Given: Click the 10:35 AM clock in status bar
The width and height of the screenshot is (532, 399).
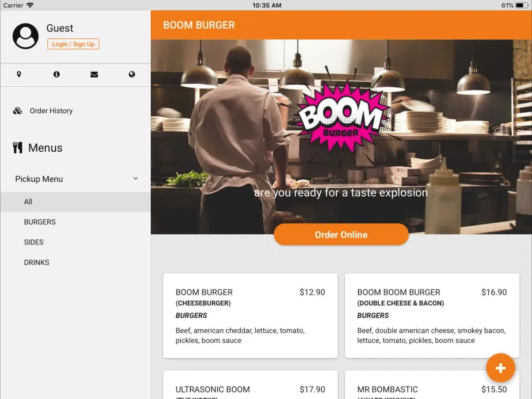Looking at the screenshot, I should 266,5.
